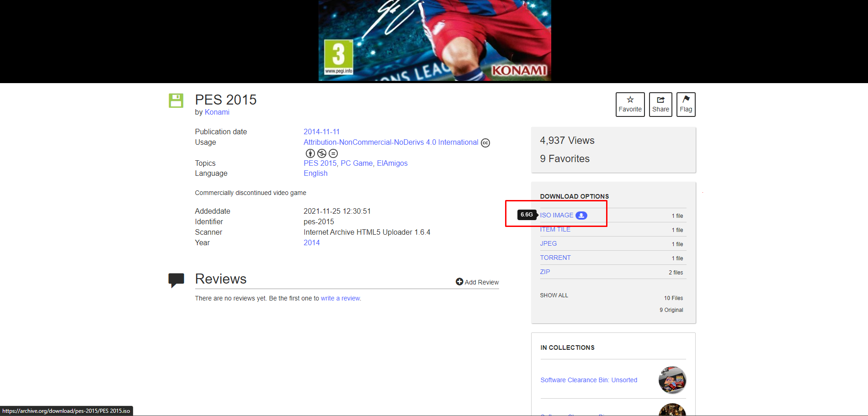Viewport: 868px width, 416px height.
Task: Click the Reviews speech bubble icon
Action: [x=176, y=280]
